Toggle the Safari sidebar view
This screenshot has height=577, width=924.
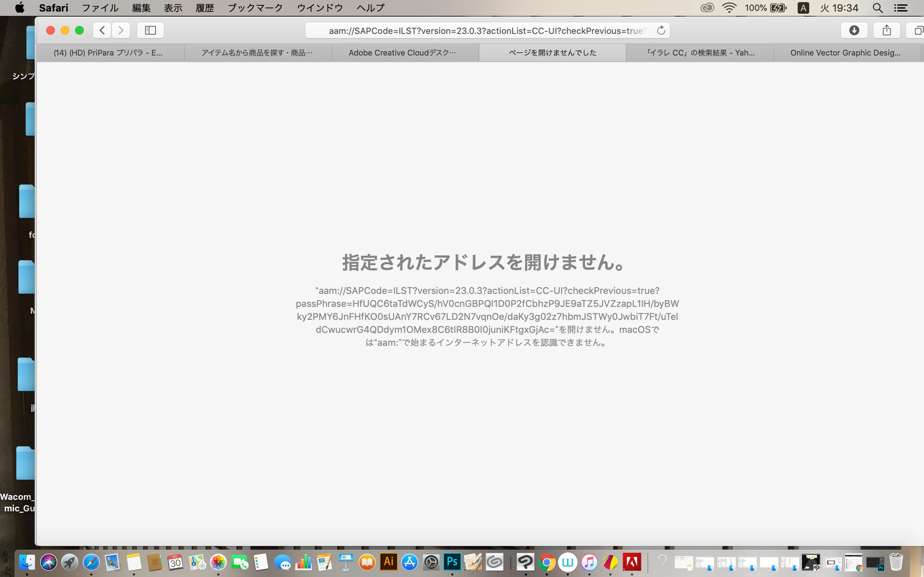tap(151, 30)
